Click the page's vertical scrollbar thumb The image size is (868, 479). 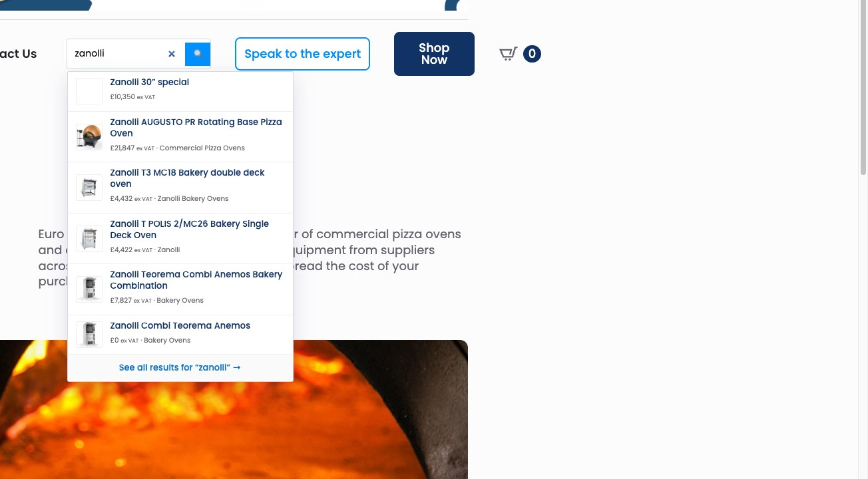point(863,88)
